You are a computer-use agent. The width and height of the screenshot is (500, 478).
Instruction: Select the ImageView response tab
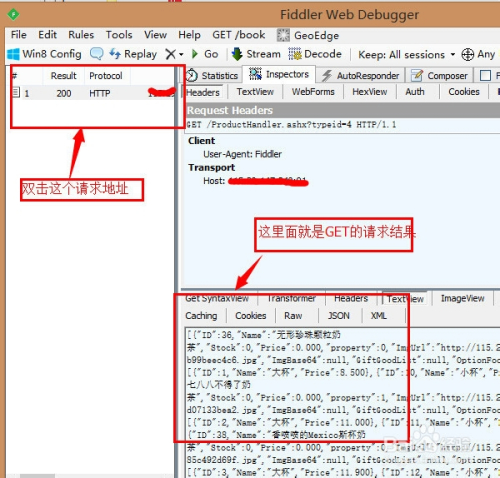(462, 298)
